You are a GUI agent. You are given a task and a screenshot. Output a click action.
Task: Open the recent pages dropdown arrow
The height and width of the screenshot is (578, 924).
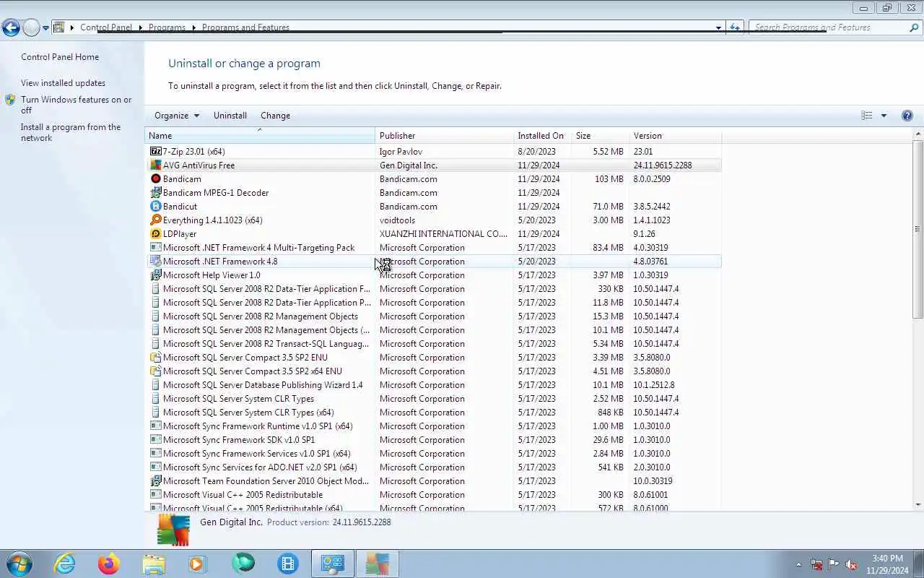(45, 28)
